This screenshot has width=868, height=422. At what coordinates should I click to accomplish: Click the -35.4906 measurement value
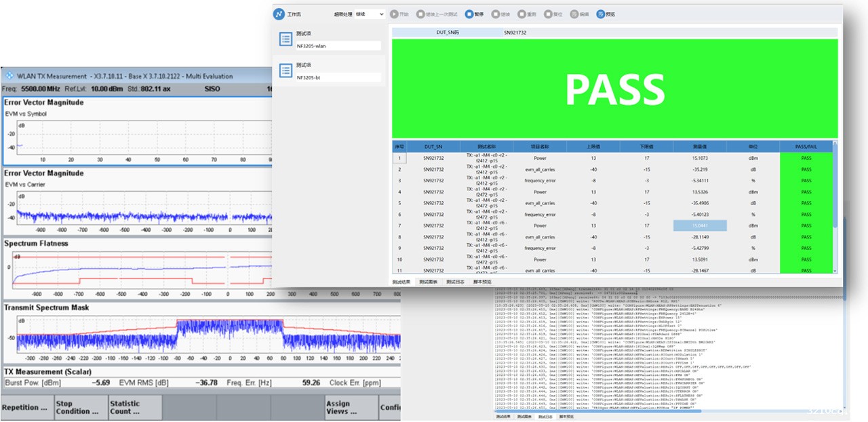tap(699, 203)
